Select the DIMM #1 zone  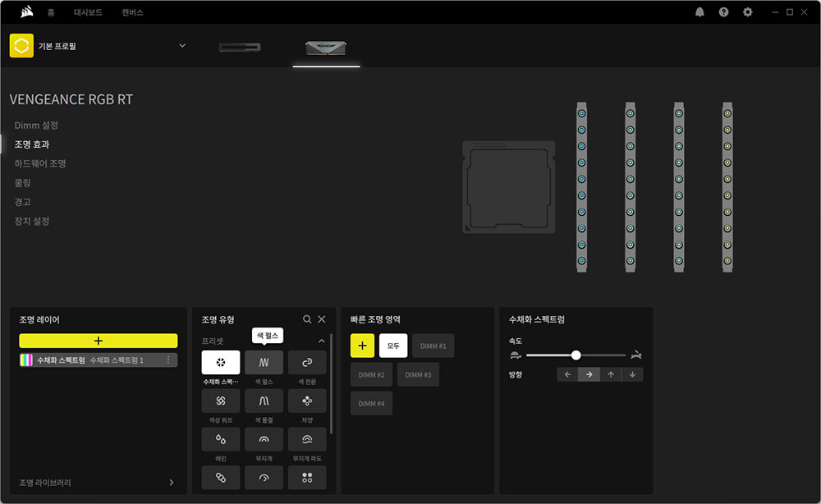[x=433, y=346]
